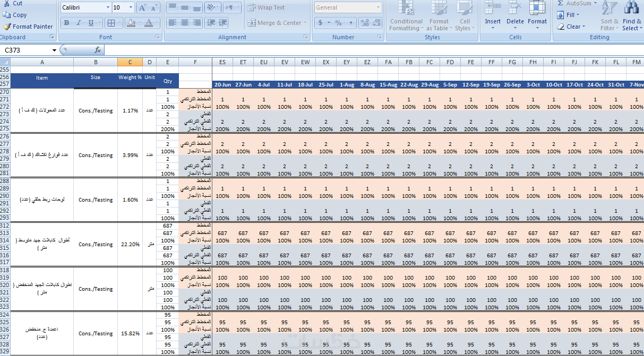Click into the formula bar input
This screenshot has height=356, width=644.
374,50
